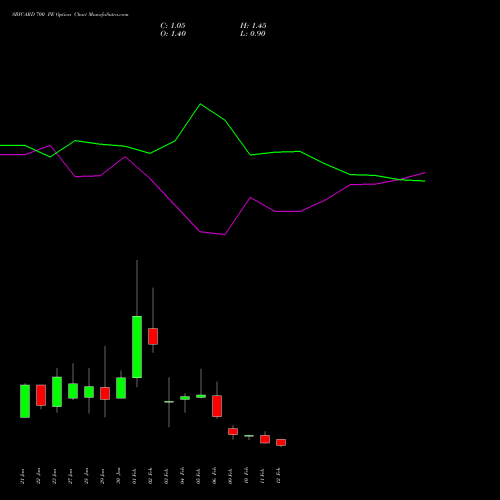Screen dimensions: 500x500
Task: Click the 04 Feb date label
Action: pos(182,476)
